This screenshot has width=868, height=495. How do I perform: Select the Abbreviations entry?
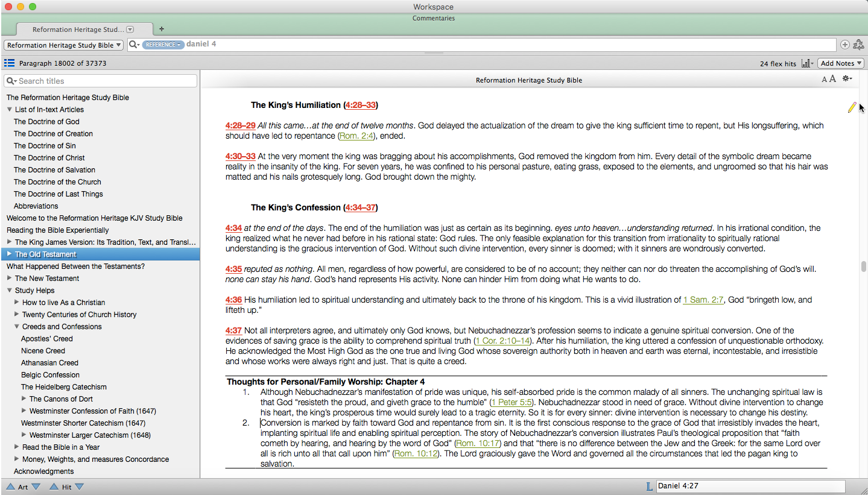click(36, 206)
